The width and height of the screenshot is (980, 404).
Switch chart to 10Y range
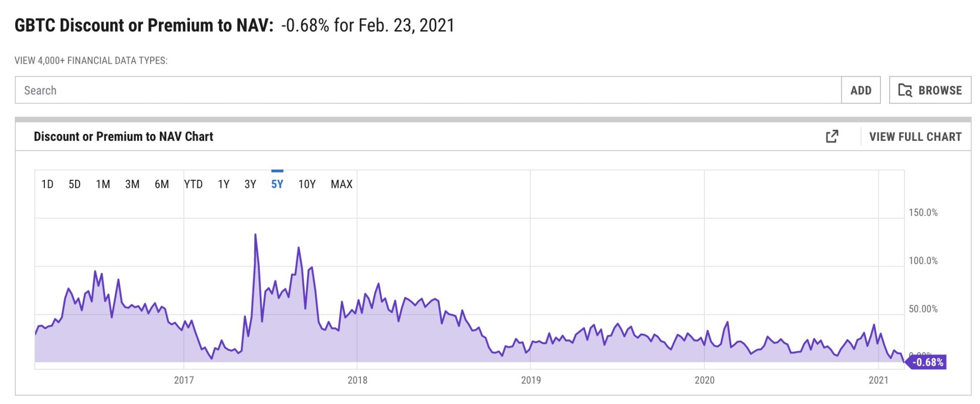[307, 184]
